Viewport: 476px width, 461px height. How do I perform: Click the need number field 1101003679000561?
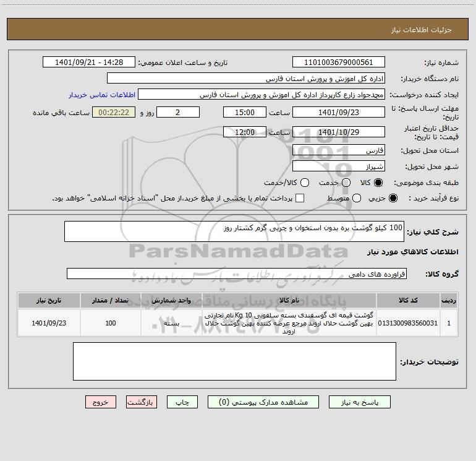(339, 62)
